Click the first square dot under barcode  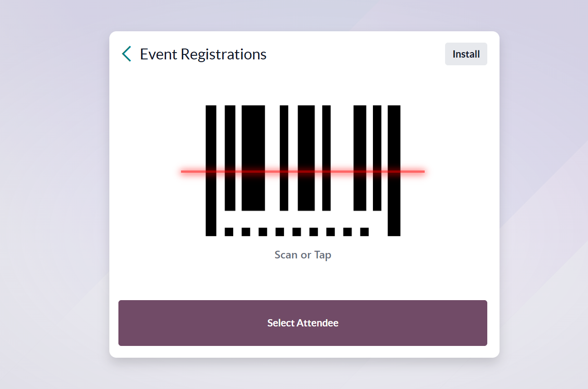(229, 232)
